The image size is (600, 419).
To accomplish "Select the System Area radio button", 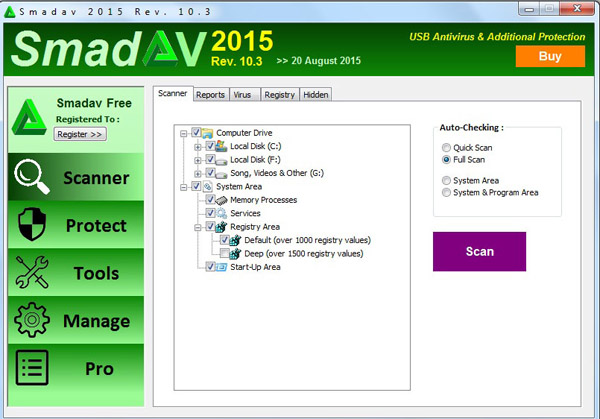I will [x=446, y=180].
